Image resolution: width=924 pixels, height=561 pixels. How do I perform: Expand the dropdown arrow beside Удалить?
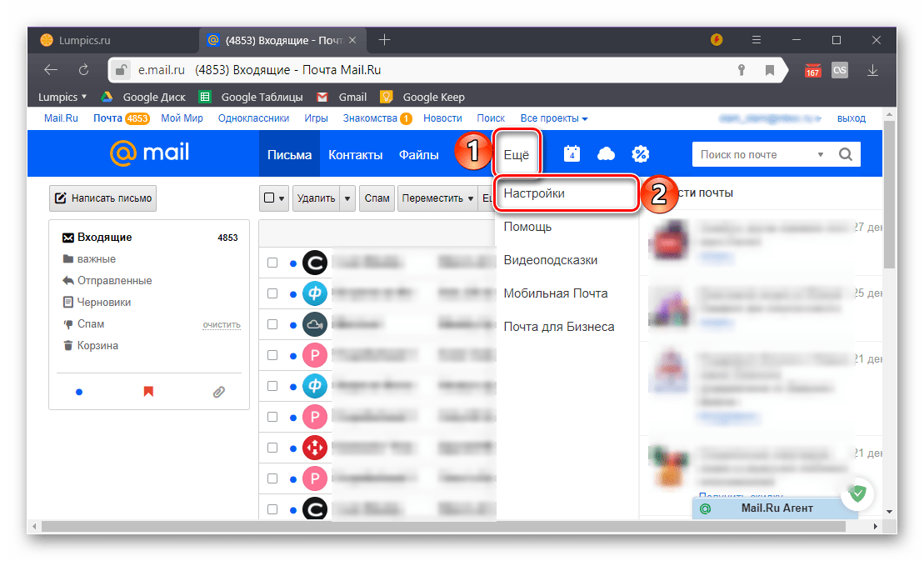[347, 198]
